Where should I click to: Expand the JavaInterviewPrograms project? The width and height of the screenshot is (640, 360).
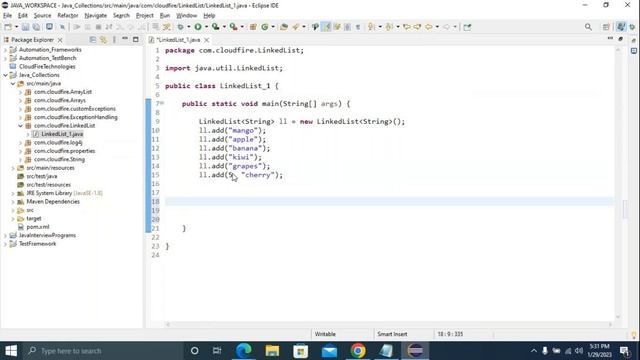tap(6, 236)
